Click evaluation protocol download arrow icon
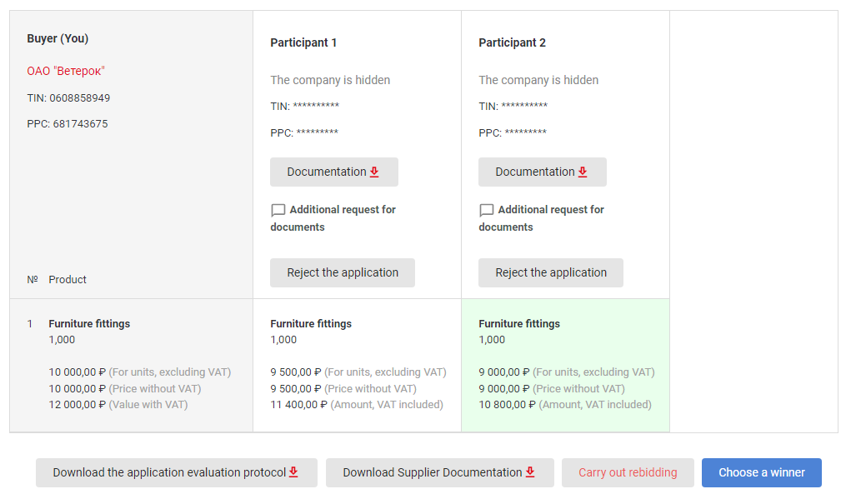The image size is (851, 504). 293,472
